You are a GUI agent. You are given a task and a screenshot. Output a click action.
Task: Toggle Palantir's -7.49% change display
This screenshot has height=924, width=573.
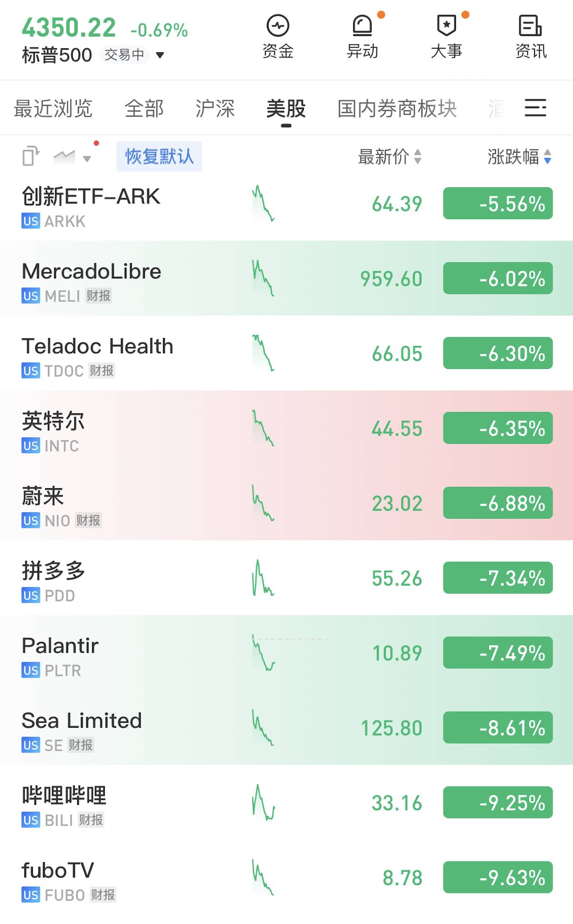(x=498, y=653)
